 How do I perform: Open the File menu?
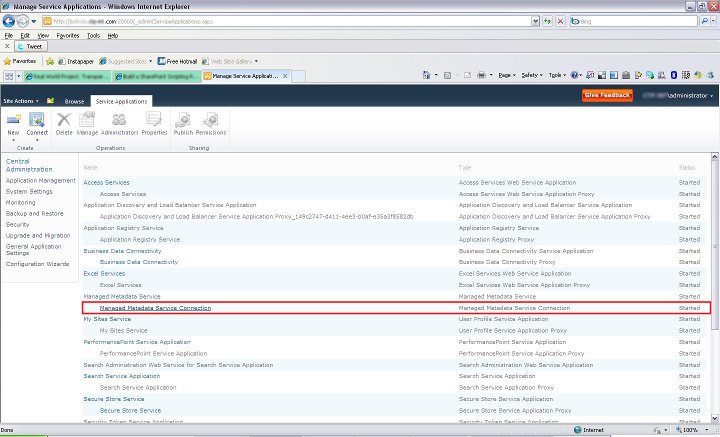coord(9,35)
